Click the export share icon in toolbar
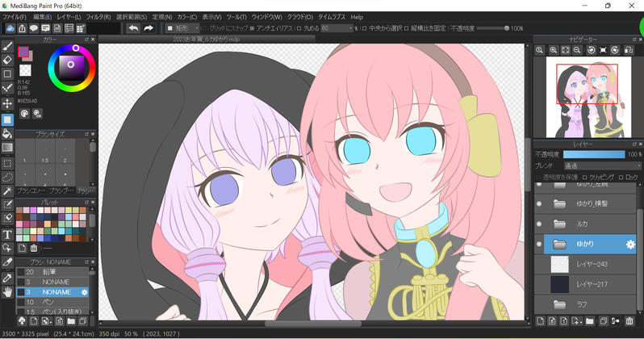The width and height of the screenshot is (644, 339). [x=22, y=28]
